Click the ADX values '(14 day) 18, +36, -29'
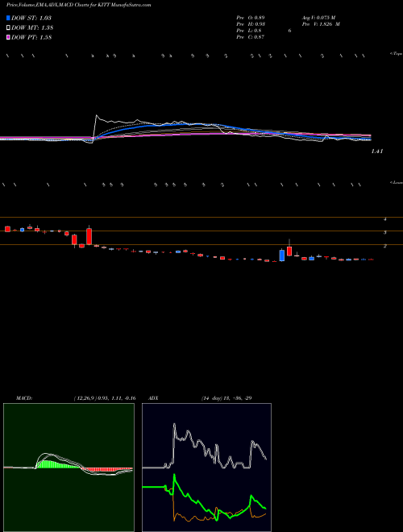403x532 pixels. tap(226, 398)
